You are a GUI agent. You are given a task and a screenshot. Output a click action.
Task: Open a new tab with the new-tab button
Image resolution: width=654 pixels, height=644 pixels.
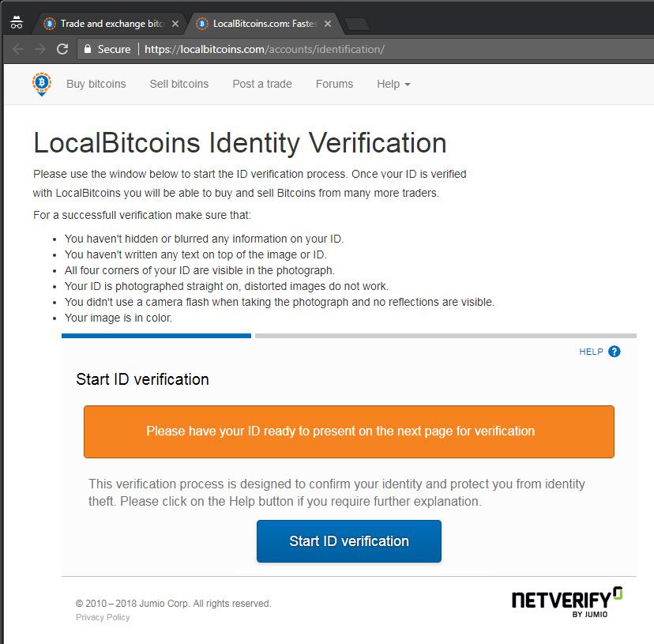tap(358, 24)
